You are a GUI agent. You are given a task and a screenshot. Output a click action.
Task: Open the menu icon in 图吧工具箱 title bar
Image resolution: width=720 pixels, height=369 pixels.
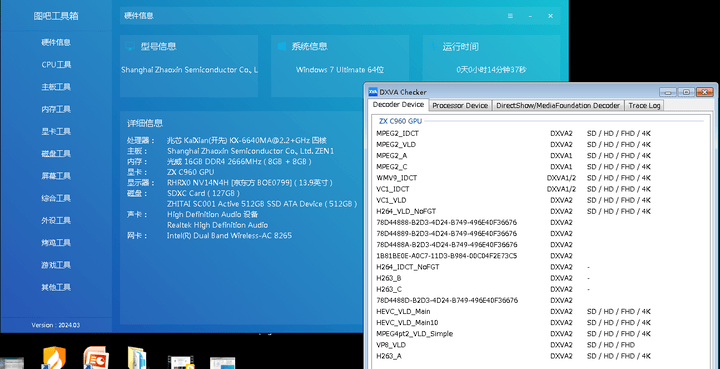pyautogui.click(x=510, y=16)
